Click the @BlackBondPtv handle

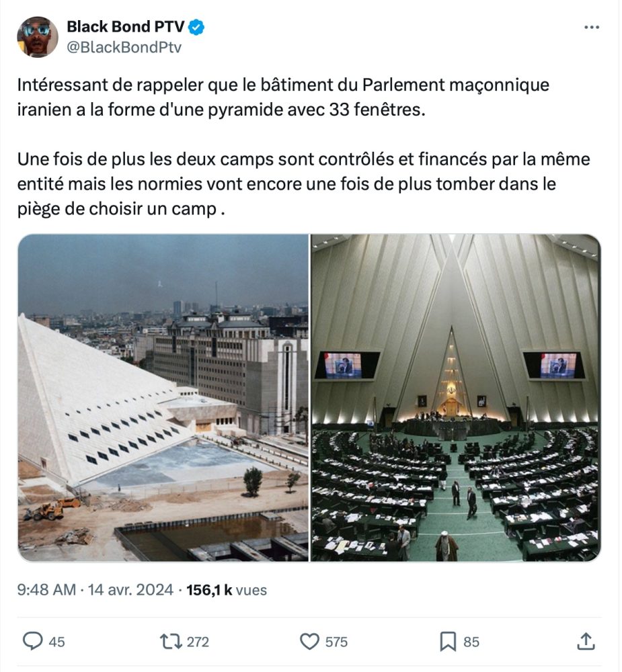point(124,47)
